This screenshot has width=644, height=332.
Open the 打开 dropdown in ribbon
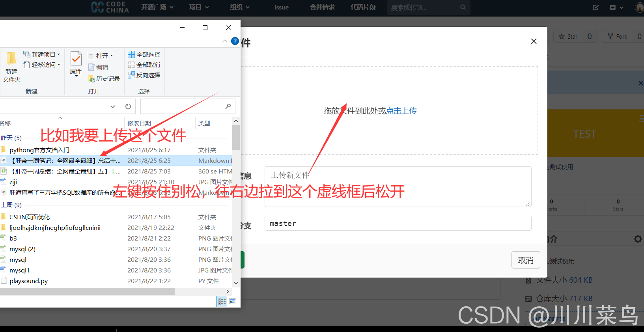pyautogui.click(x=101, y=56)
